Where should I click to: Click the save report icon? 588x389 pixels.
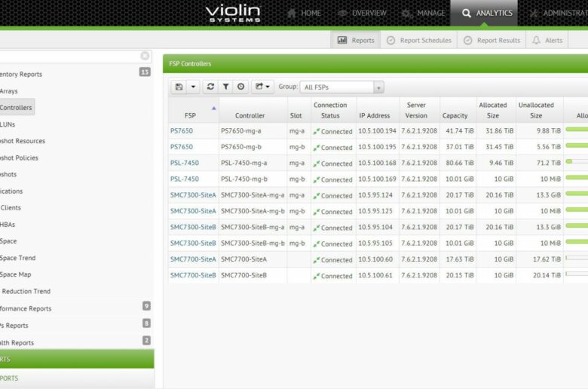click(179, 87)
